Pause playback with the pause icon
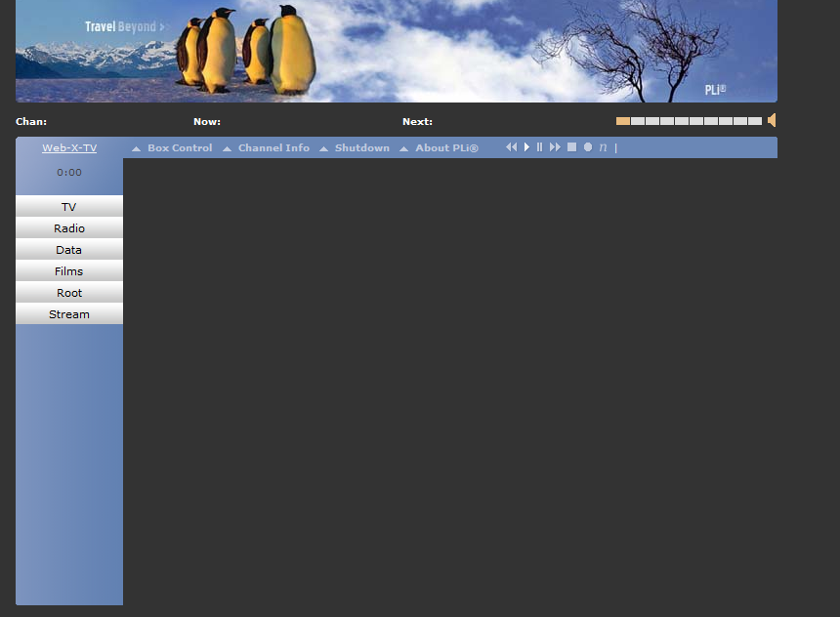 (x=539, y=147)
